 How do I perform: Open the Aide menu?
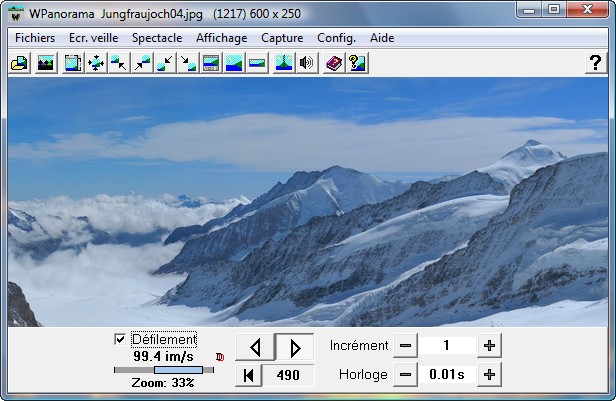(382, 38)
